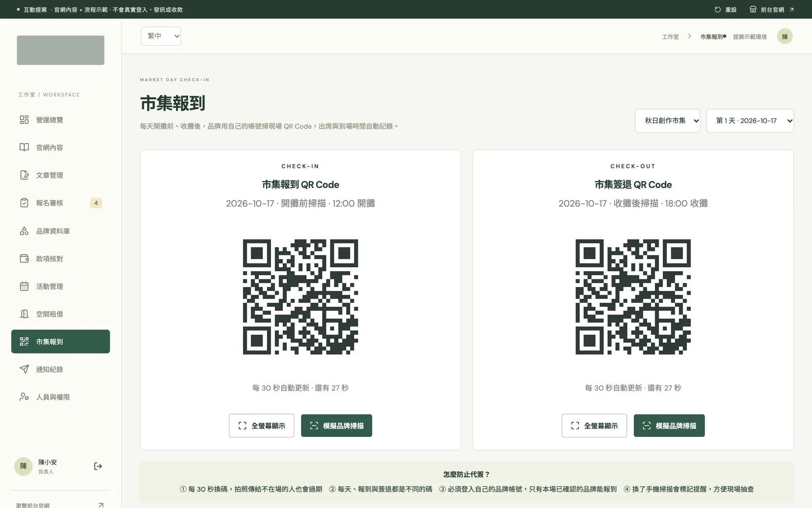The image size is (812, 508).
Task: Click 模擬品牌掃描 on the check-in card
Action: click(x=336, y=426)
